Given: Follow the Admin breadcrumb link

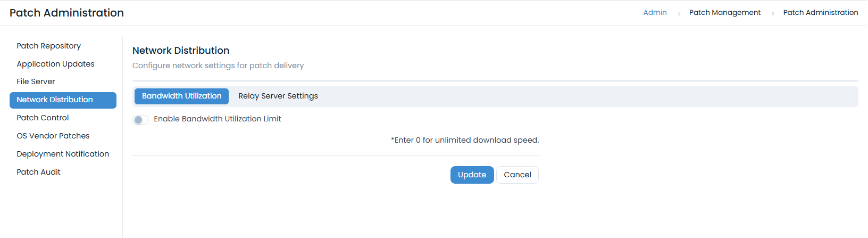Looking at the screenshot, I should click(x=655, y=12).
